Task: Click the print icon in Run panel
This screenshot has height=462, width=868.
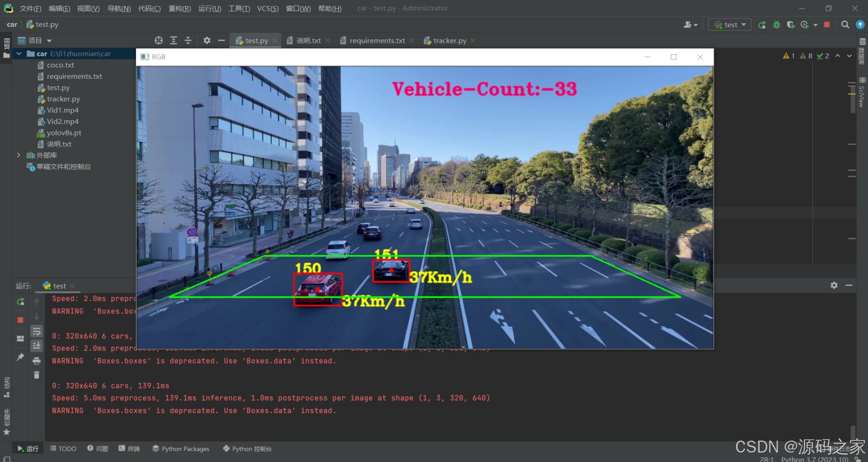Action: (36, 361)
